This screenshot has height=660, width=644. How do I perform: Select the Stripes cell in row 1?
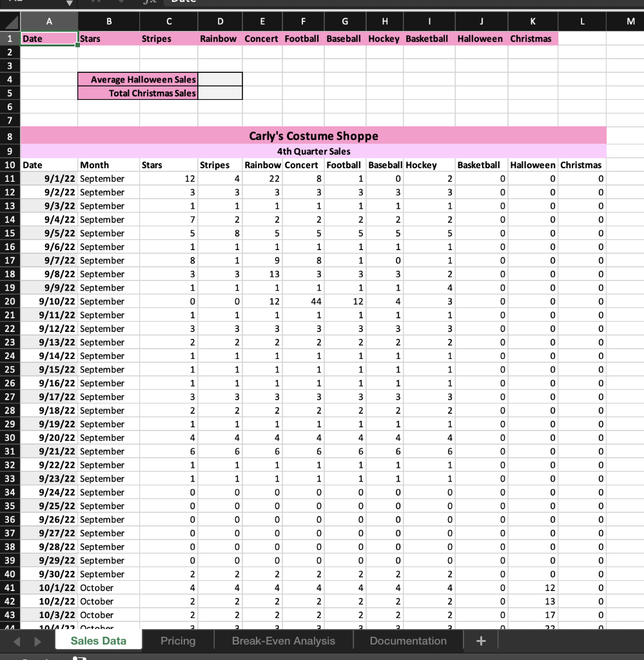(x=169, y=39)
